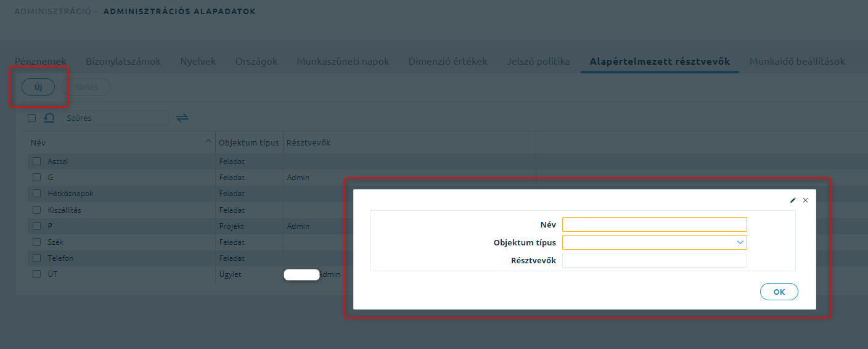
Task: Sort by the Név column arrow
Action: (x=208, y=142)
